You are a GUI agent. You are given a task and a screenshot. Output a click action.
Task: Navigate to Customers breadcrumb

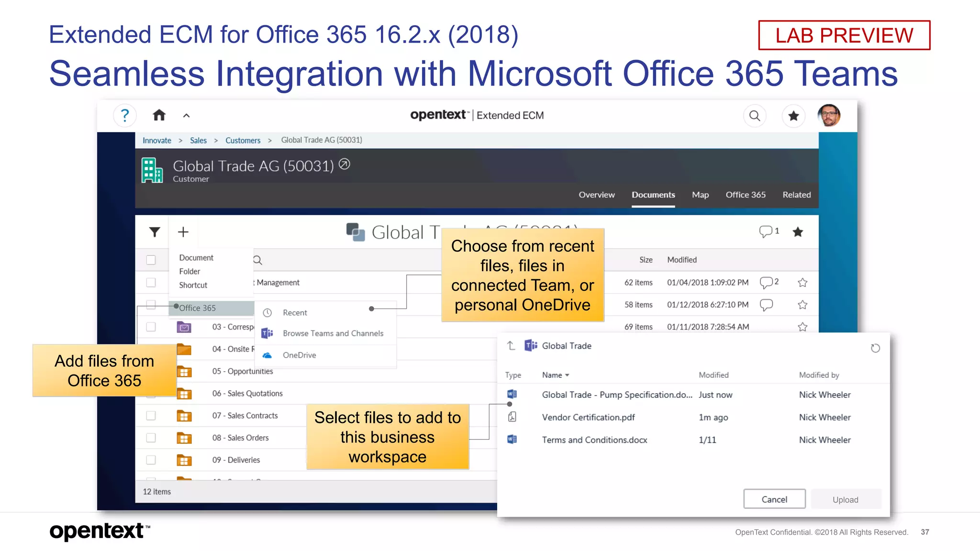243,140
